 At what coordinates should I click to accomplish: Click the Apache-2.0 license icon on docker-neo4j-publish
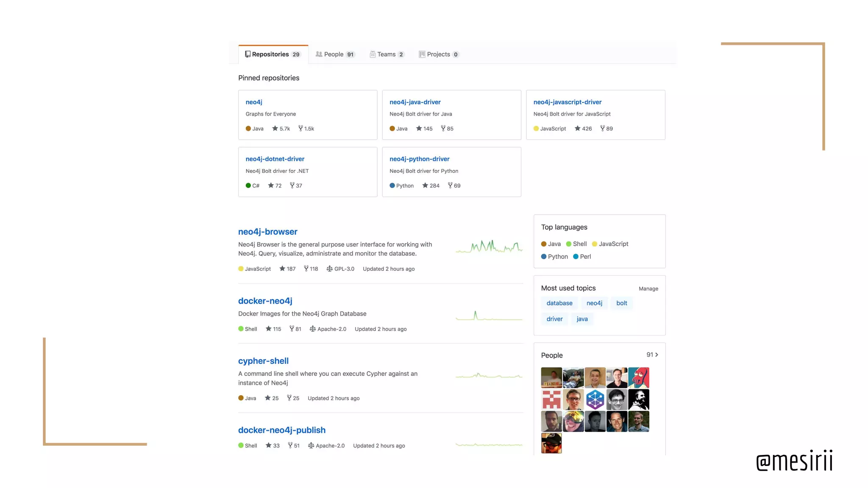pyautogui.click(x=311, y=445)
